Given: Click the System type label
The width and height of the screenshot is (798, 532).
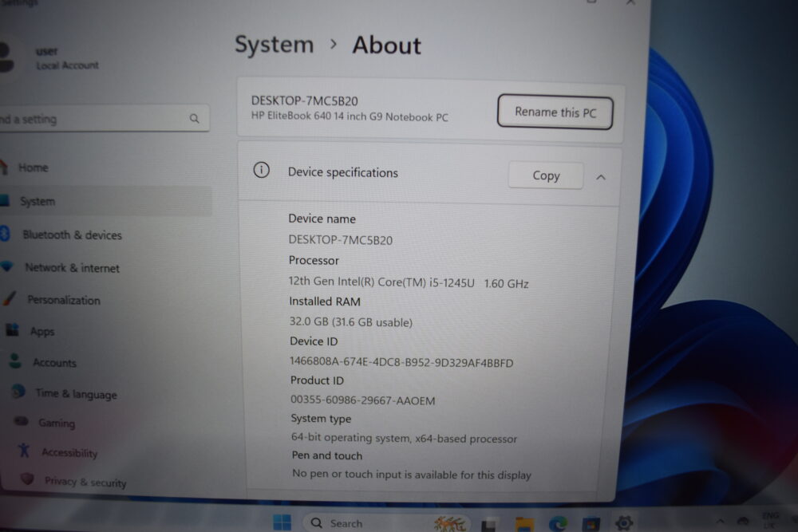Looking at the screenshot, I should click(x=321, y=419).
